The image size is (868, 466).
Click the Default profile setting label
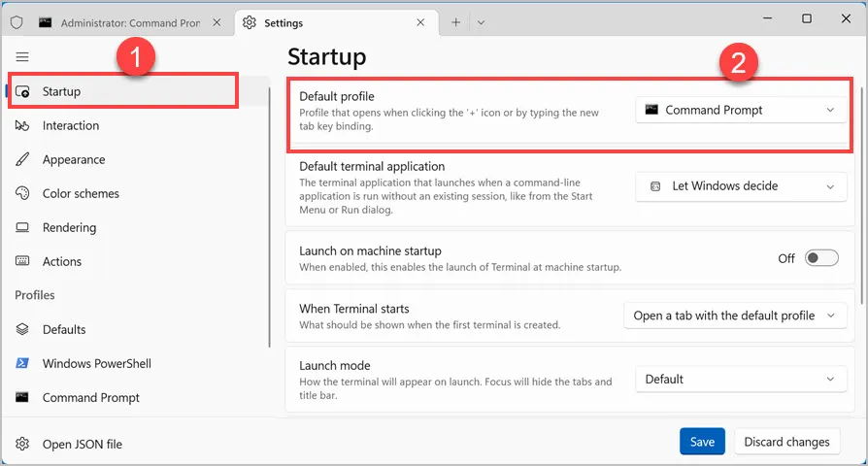point(337,96)
